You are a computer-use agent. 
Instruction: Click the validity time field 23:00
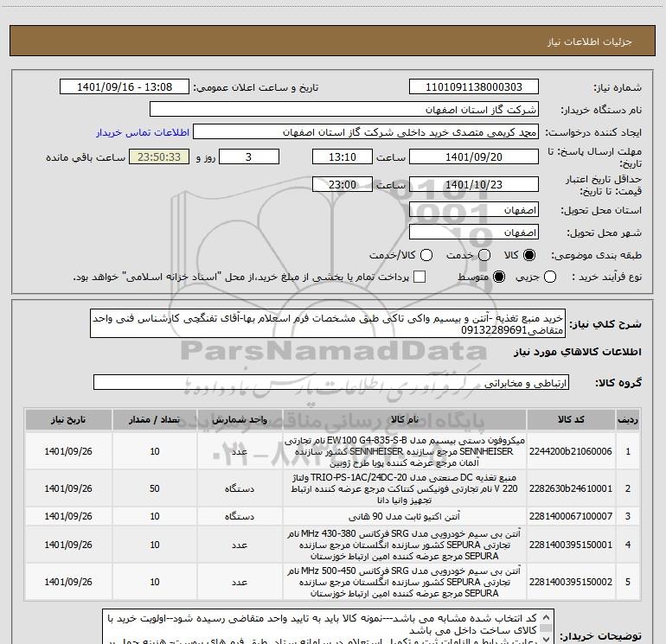[x=343, y=185]
